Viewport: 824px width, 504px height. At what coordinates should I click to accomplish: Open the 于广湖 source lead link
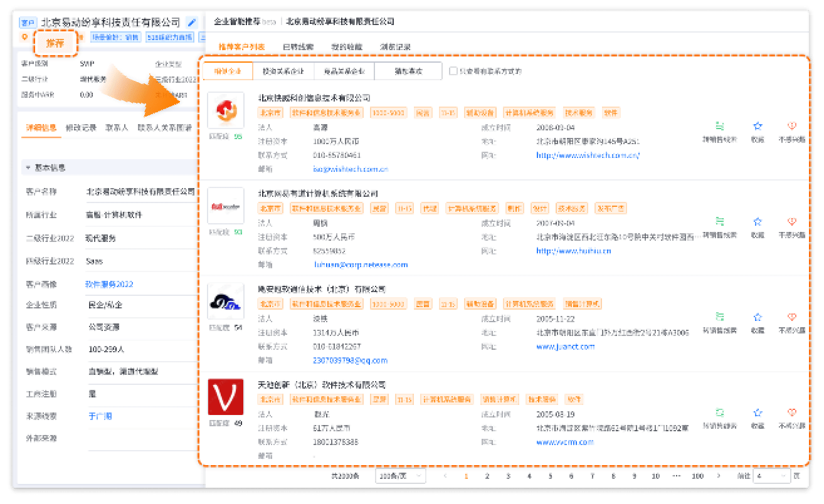point(100,416)
